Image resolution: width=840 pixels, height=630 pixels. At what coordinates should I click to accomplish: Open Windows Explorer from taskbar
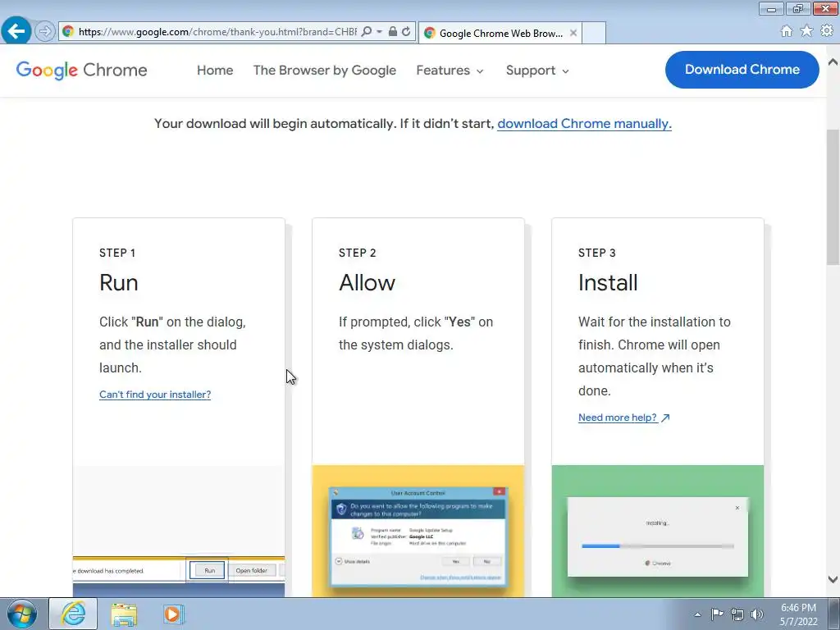click(x=124, y=614)
